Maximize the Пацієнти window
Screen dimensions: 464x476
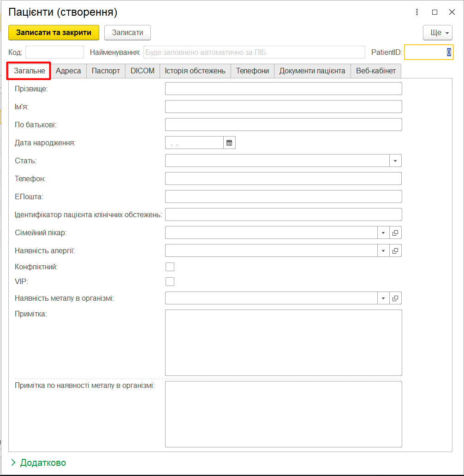coord(434,12)
